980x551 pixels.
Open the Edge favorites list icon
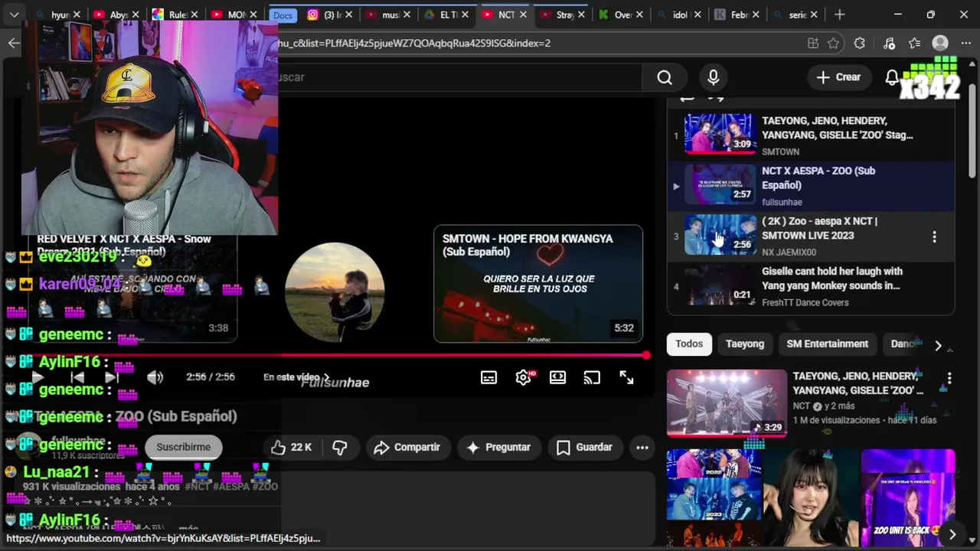pos(914,44)
